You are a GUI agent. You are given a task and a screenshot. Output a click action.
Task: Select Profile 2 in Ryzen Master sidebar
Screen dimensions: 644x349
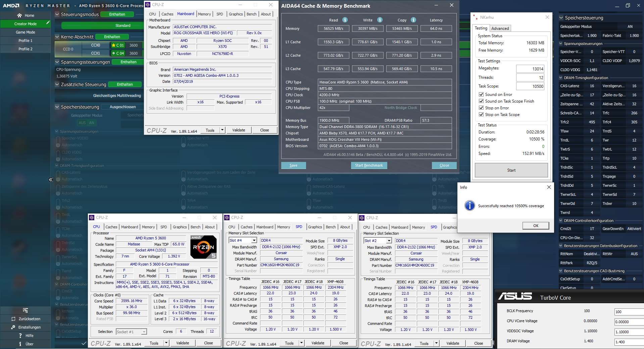26,49
